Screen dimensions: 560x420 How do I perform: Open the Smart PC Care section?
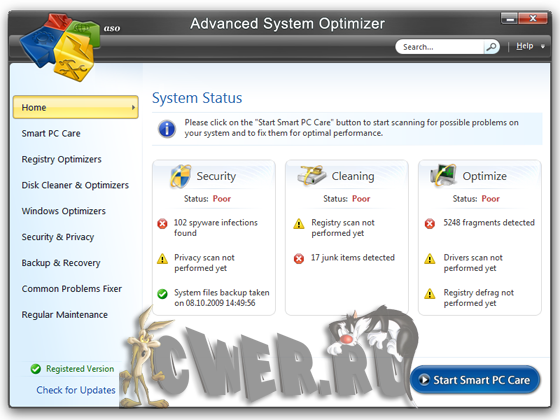click(51, 134)
